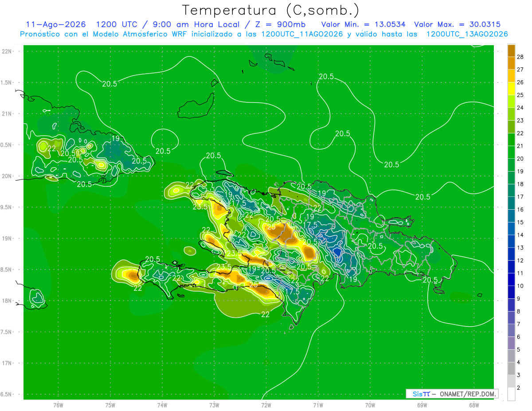
Task: Click the title "Temperatura (C,somb.)"
Action: point(270,10)
